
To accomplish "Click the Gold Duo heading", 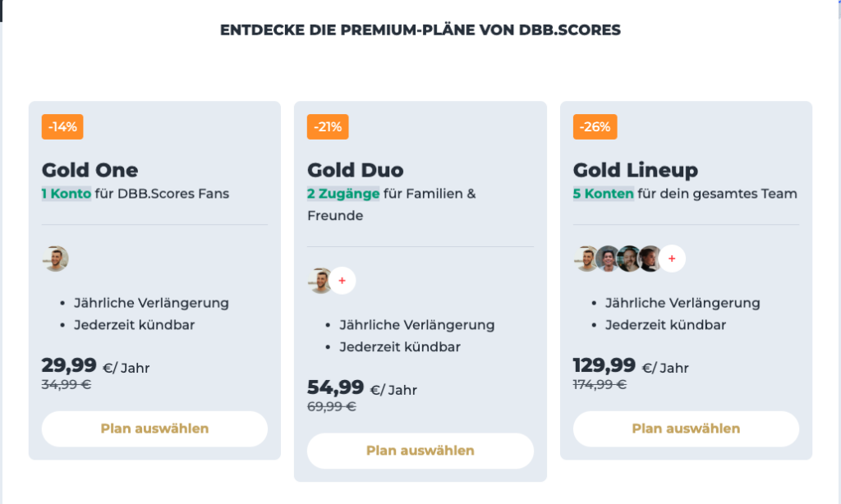I will 356,171.
